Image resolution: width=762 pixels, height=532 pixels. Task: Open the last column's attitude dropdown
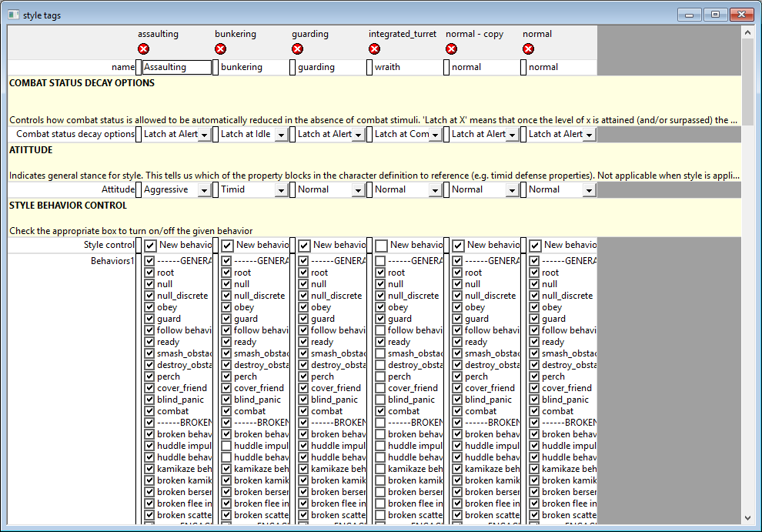click(x=589, y=190)
